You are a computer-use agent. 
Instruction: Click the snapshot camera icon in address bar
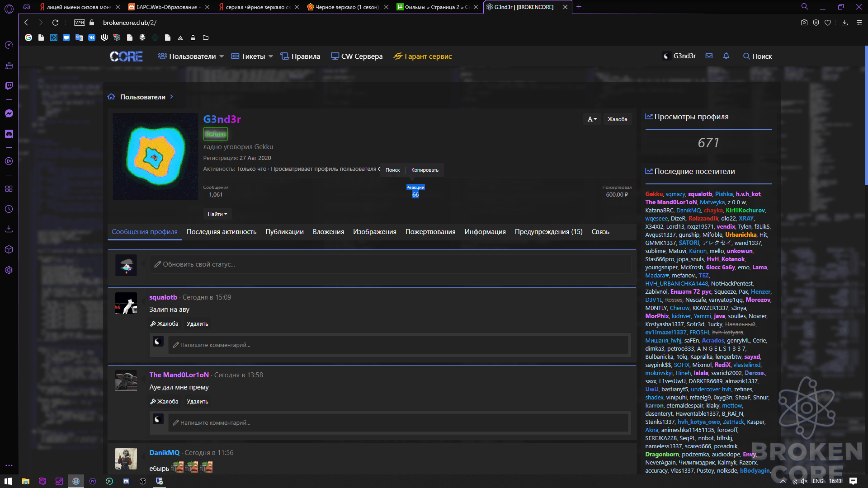(804, 23)
